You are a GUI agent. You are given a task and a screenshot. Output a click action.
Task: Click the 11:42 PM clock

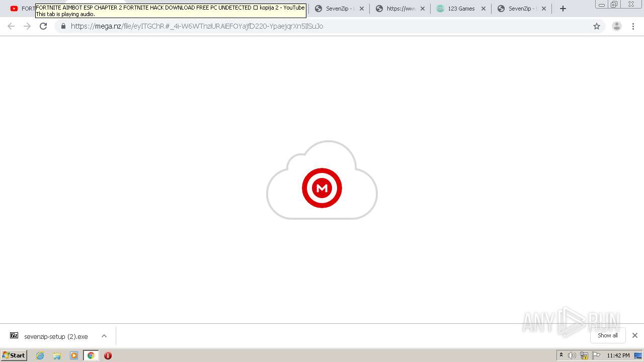pos(618,355)
